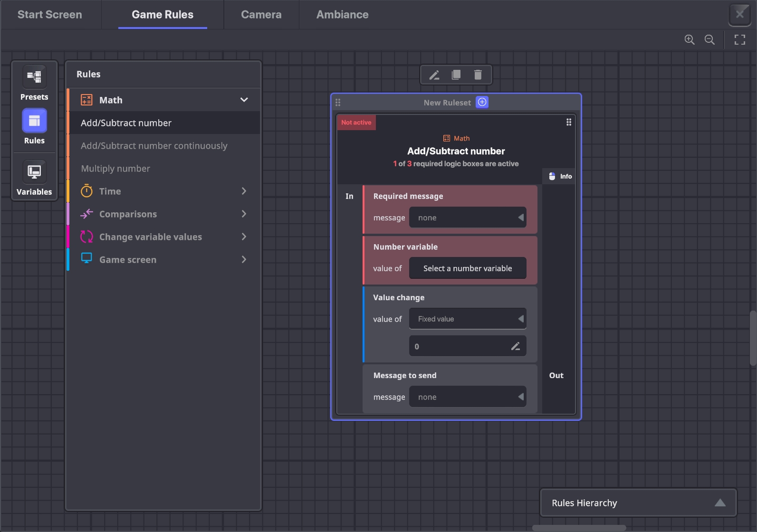This screenshot has width=757, height=532.
Task: Delete ruleset with trash icon
Action: [x=478, y=75]
